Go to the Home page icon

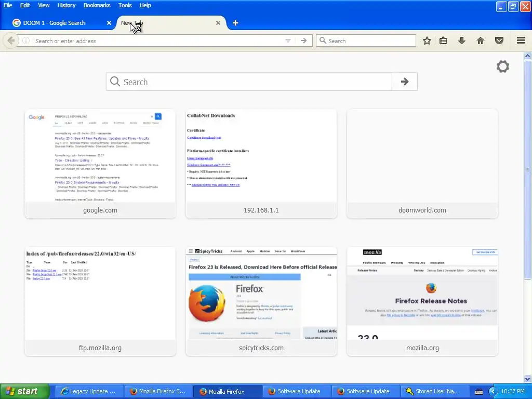[x=480, y=41]
